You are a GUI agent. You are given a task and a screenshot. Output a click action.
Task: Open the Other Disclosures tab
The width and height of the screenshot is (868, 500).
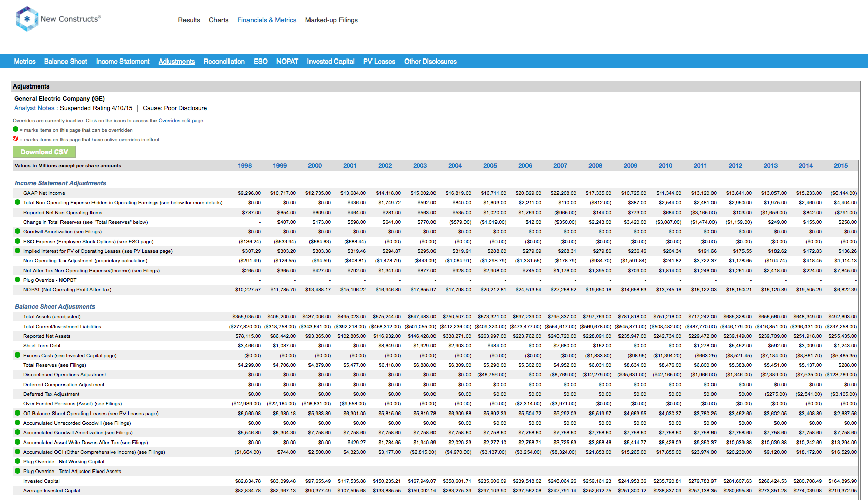430,61
